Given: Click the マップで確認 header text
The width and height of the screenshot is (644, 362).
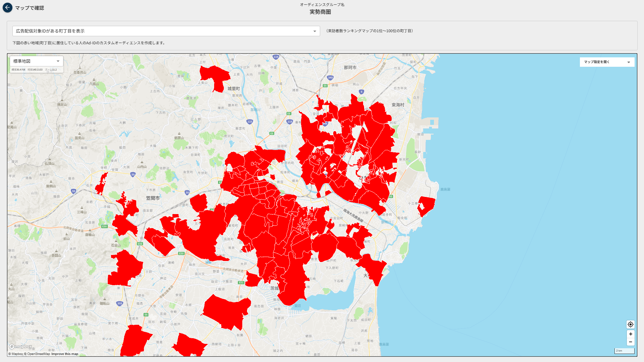Looking at the screenshot, I should 30,8.
